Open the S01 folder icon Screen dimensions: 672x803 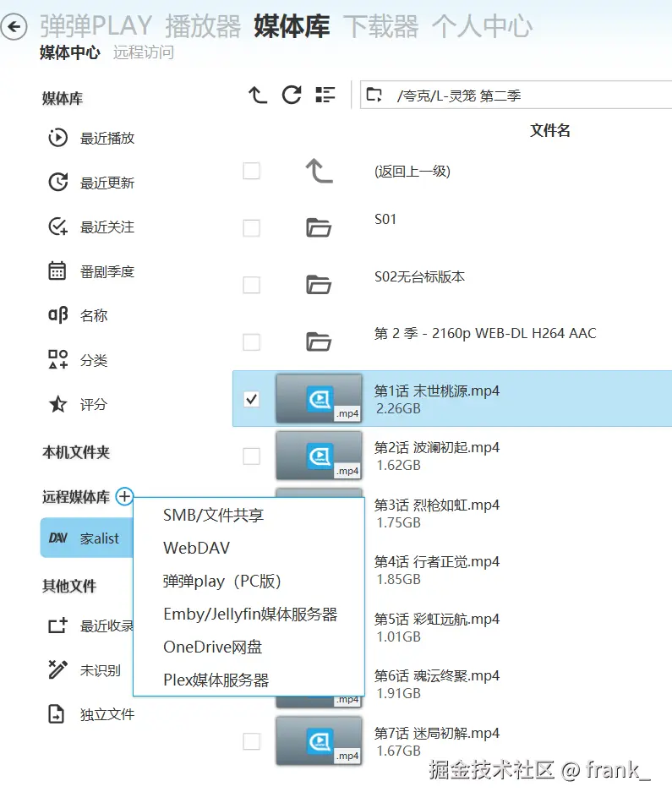point(319,227)
